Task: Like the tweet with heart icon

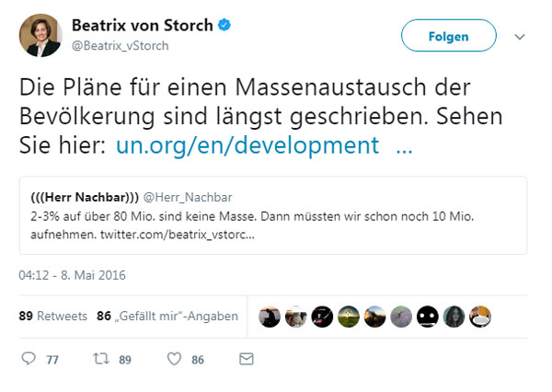Action: (x=174, y=359)
